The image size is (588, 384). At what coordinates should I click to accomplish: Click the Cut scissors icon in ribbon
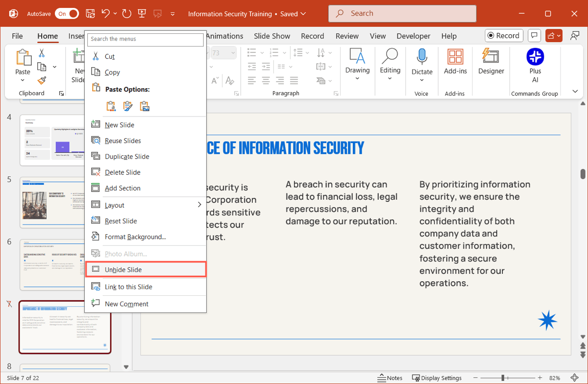tap(42, 53)
